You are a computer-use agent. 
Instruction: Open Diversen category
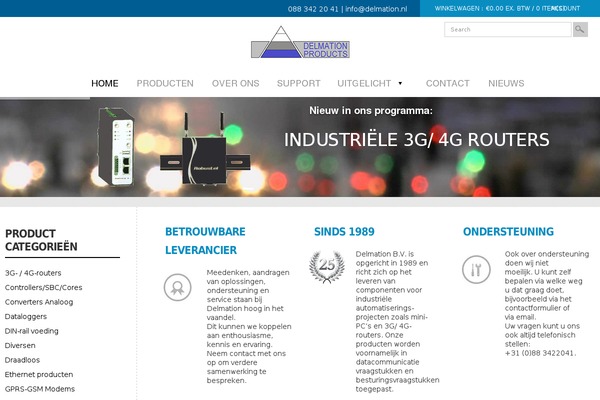[20, 346]
